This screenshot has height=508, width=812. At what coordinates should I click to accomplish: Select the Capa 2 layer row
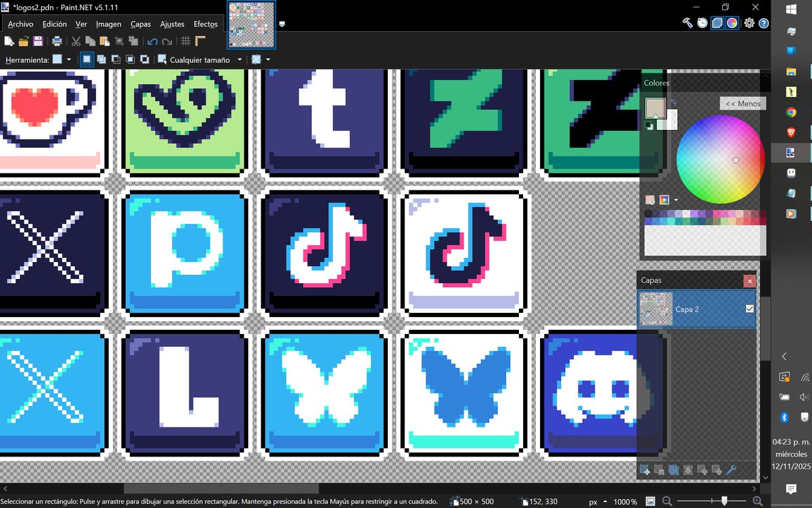point(696,309)
